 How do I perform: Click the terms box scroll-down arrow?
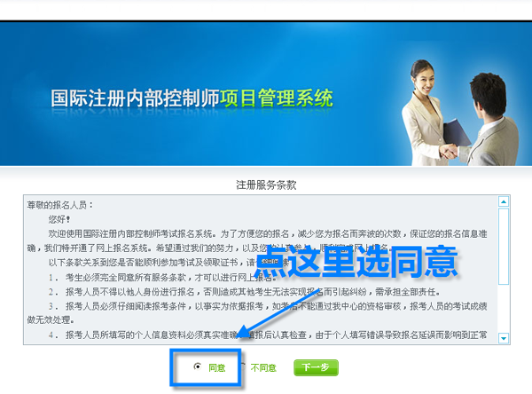point(504,338)
